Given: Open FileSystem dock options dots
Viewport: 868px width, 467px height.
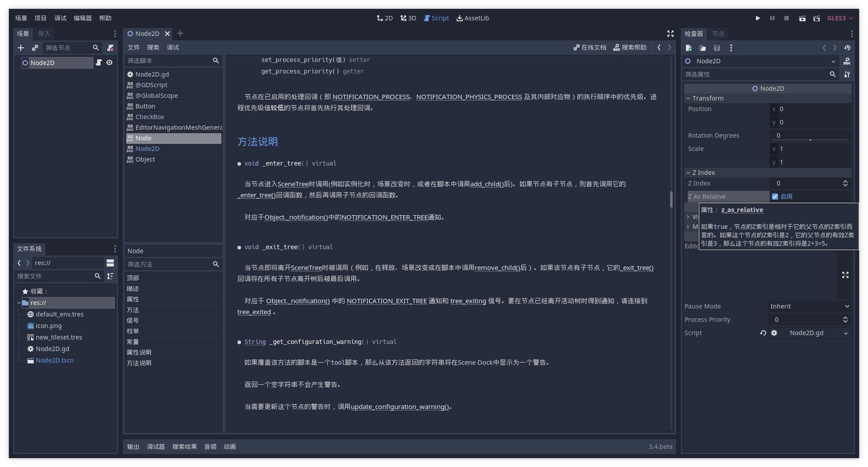Looking at the screenshot, I should click(115, 249).
